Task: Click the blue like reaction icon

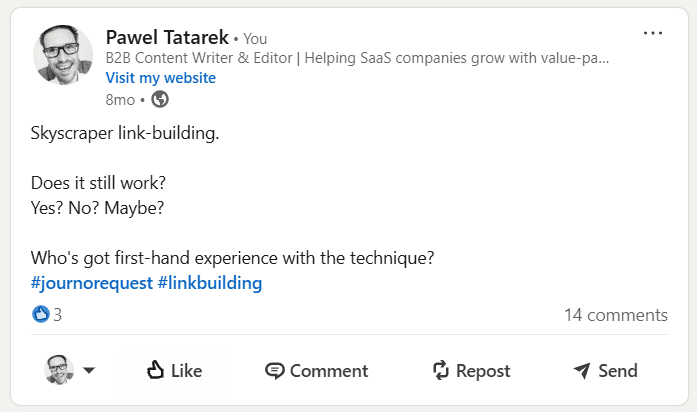Action: (40, 314)
